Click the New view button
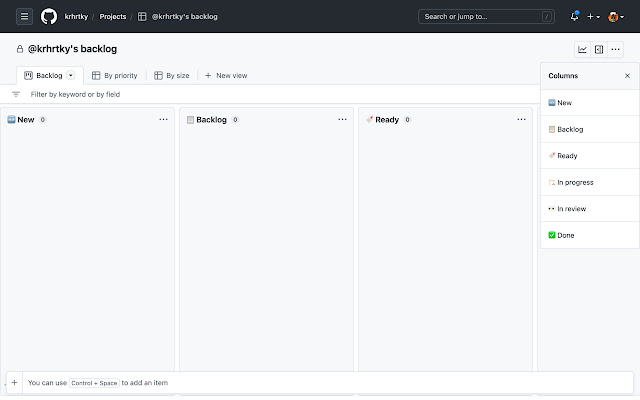The width and height of the screenshot is (640, 400). (226, 75)
